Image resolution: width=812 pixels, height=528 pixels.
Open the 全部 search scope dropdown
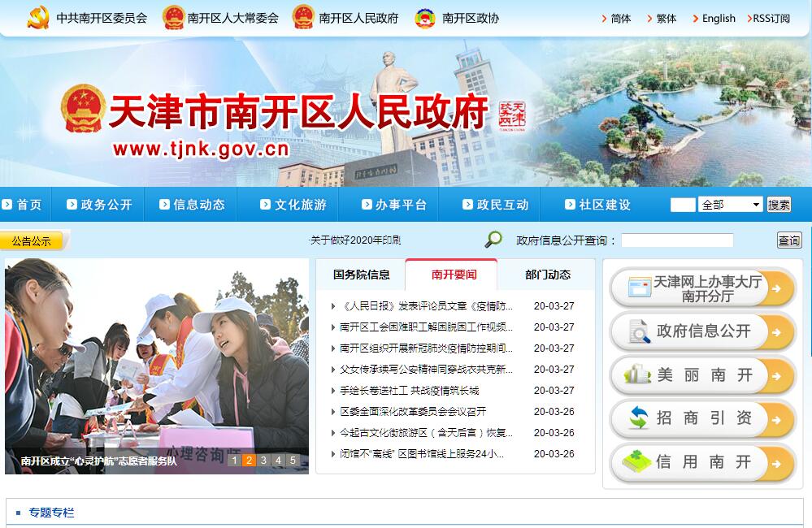click(x=730, y=205)
